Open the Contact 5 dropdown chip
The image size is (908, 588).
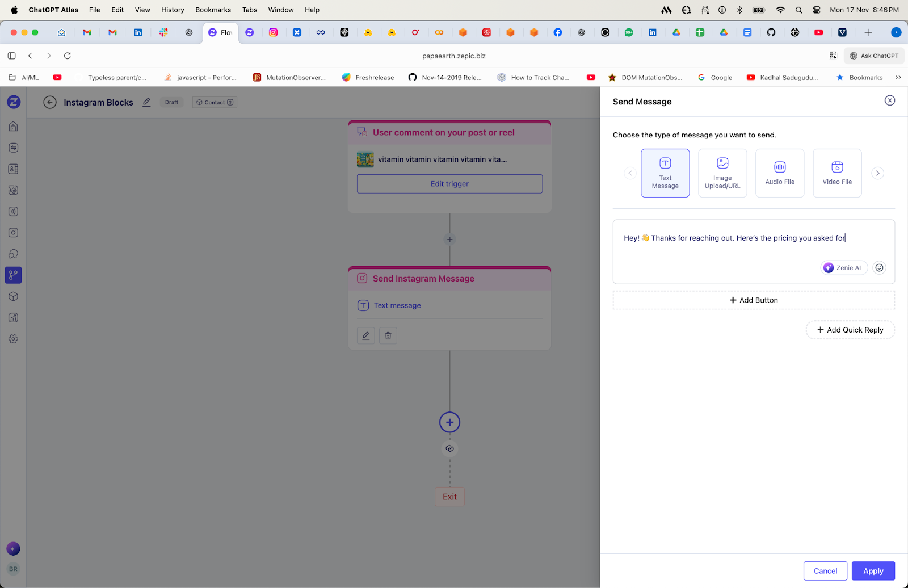[215, 102]
